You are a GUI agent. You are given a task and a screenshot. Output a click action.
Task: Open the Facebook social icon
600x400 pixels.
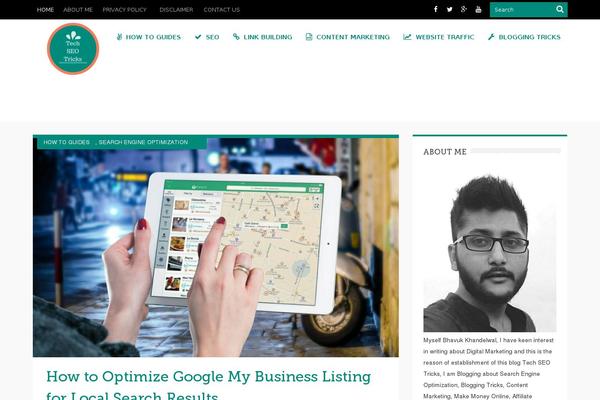[x=435, y=9]
